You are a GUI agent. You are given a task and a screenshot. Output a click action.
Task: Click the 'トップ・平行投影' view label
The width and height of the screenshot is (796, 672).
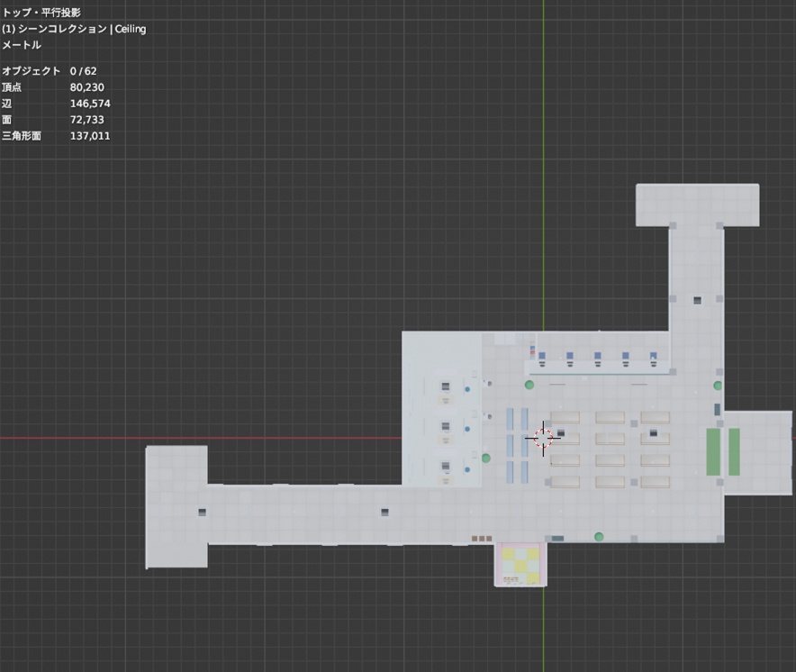41,13
